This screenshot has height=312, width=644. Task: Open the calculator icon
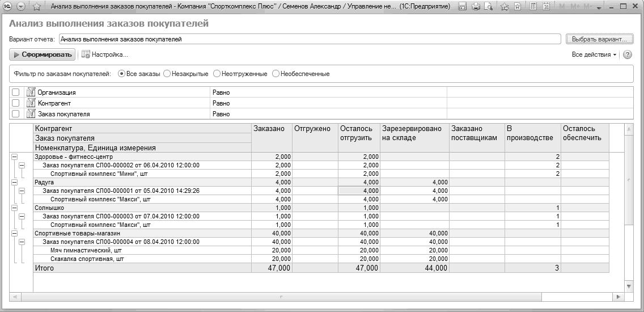[533, 7]
